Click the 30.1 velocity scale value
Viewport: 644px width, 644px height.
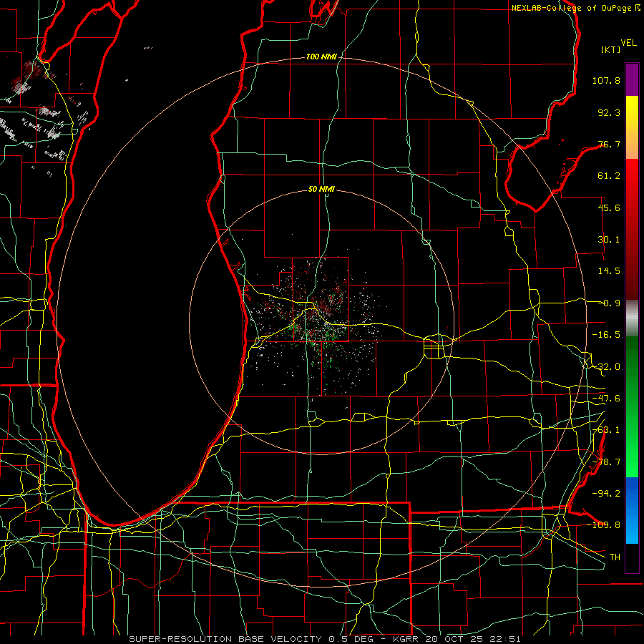(609, 240)
